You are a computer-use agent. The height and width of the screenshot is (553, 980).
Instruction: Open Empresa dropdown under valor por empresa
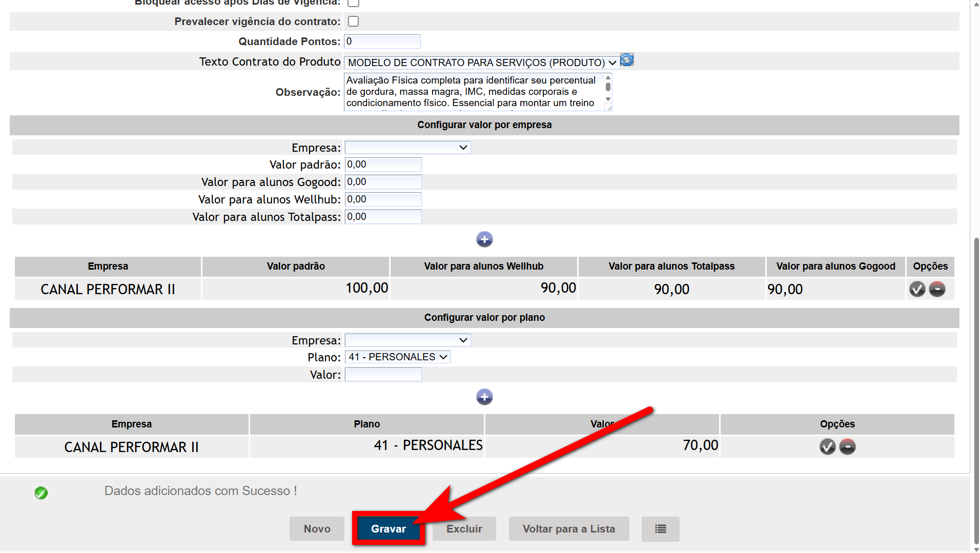point(407,148)
